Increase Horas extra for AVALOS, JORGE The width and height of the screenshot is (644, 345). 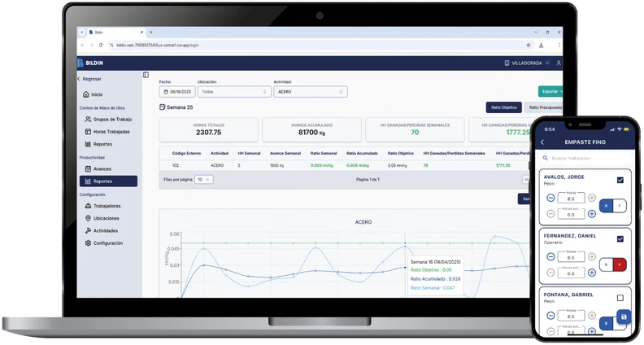(x=591, y=214)
